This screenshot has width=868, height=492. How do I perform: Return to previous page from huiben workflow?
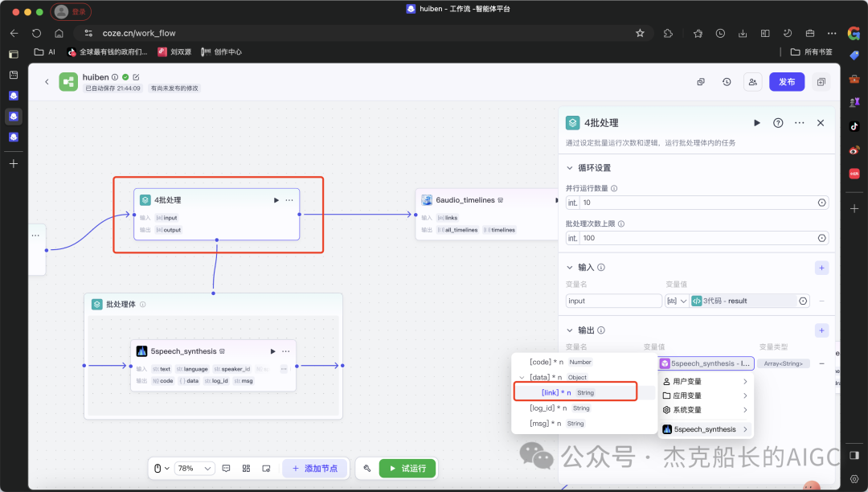coord(47,82)
